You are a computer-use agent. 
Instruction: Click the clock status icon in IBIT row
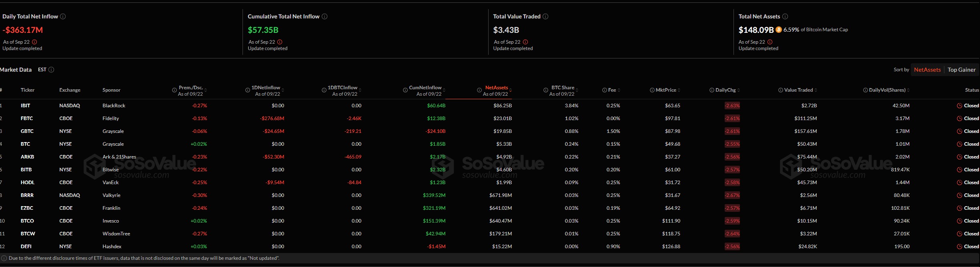tap(960, 106)
